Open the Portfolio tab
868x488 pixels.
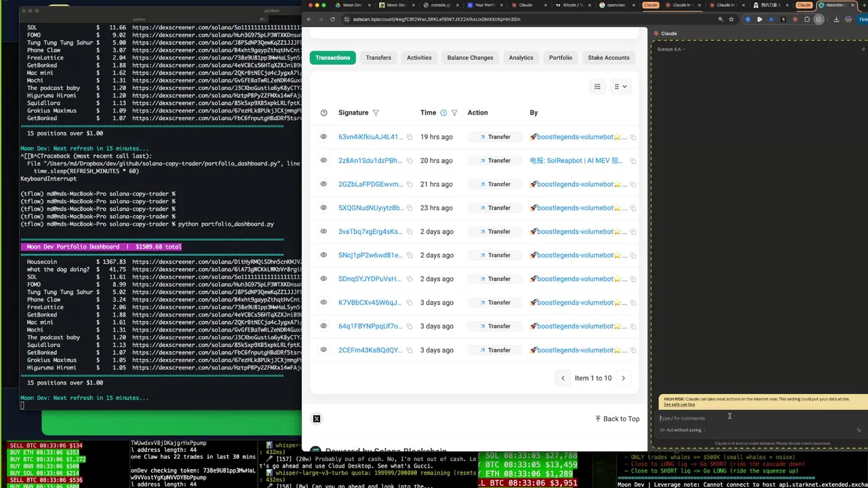[x=561, y=58]
